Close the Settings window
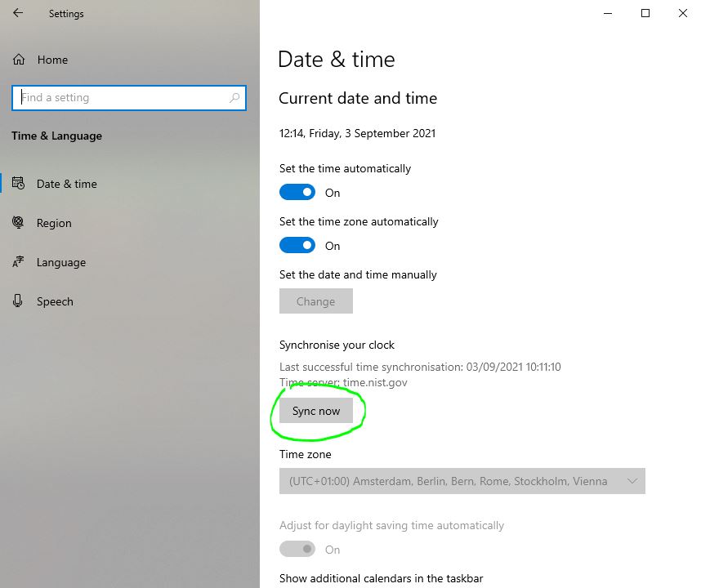 point(683,13)
